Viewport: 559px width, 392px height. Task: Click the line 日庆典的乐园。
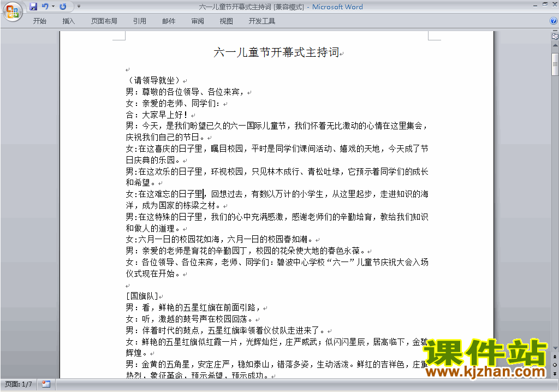click(153, 160)
